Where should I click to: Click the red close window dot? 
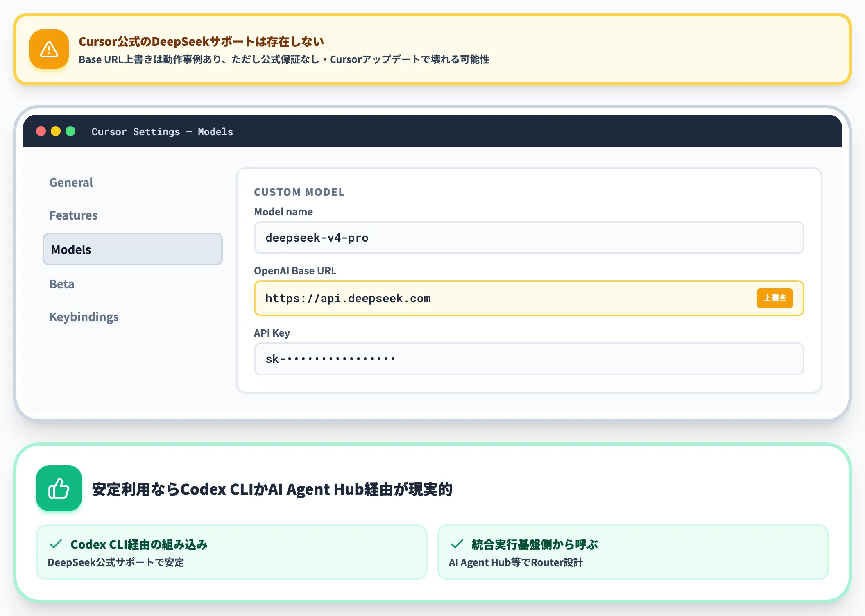pos(41,131)
